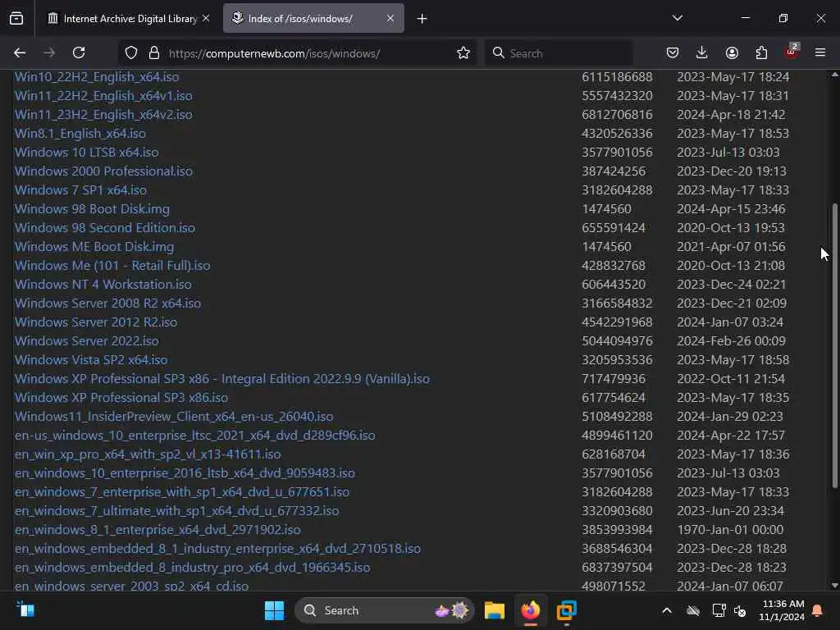Download Win10_22H2_English_x64.iso
This screenshot has width=840, height=630.
[97, 76]
